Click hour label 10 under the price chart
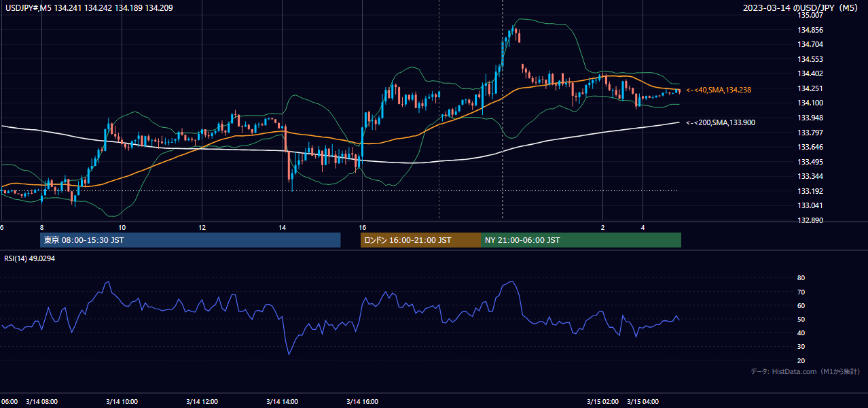The image size is (868, 408). pos(122,227)
